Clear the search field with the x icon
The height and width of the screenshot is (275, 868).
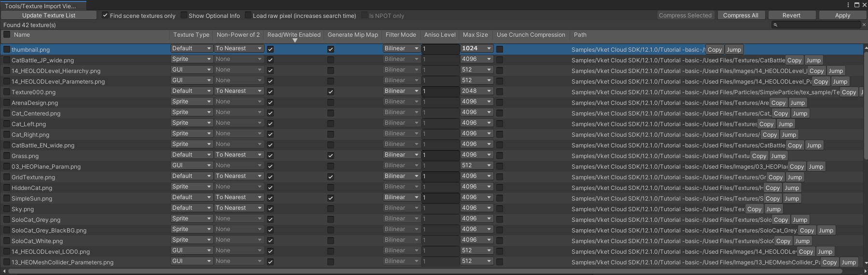864,25
